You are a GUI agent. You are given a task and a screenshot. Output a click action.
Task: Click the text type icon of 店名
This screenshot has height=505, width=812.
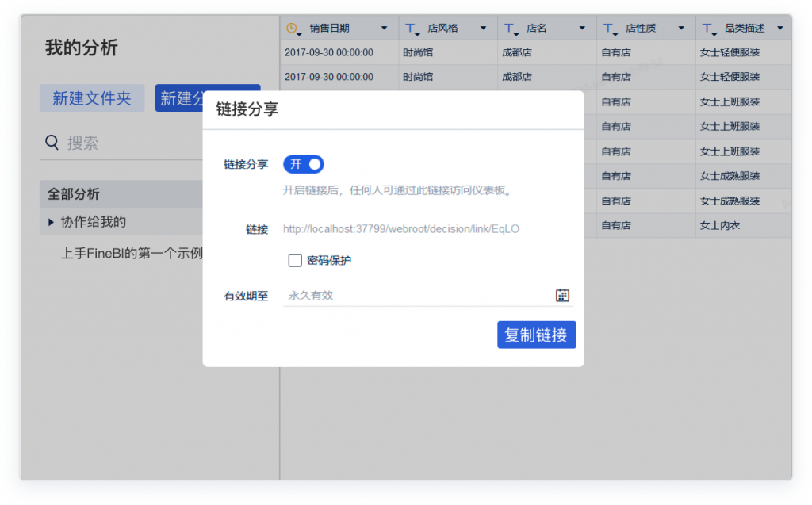click(511, 29)
